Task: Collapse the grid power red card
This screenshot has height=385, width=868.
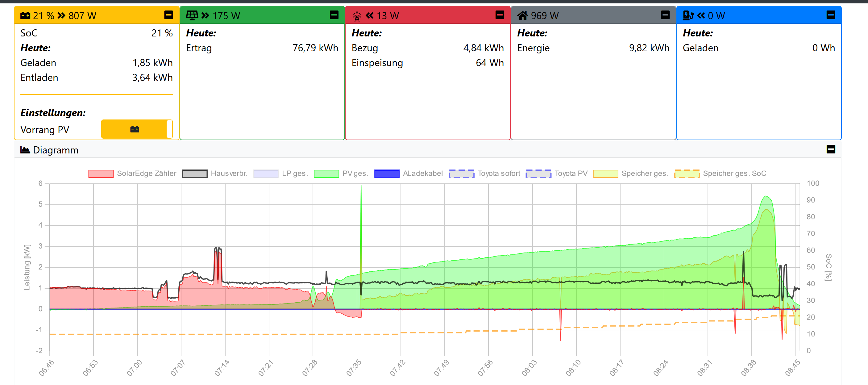Action: [x=500, y=15]
